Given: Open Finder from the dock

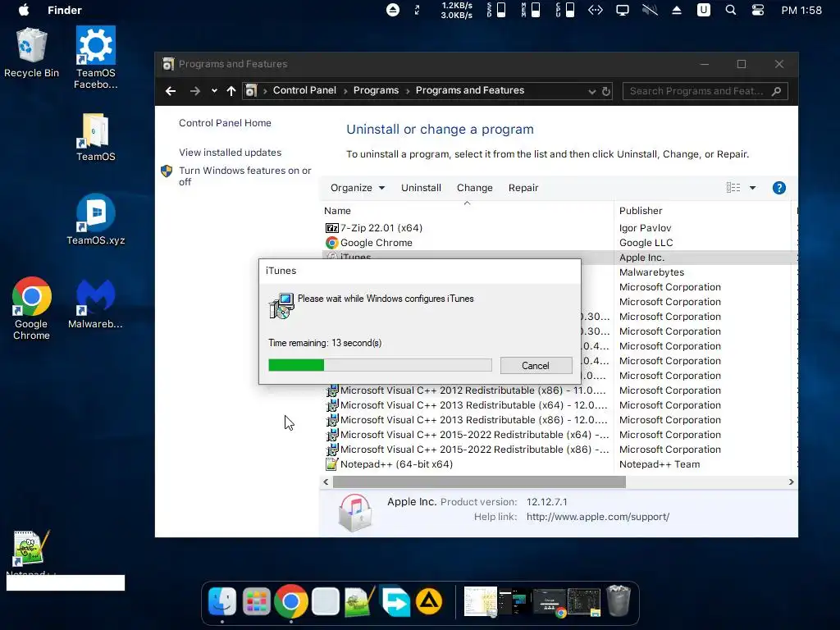Looking at the screenshot, I should click(221, 601).
